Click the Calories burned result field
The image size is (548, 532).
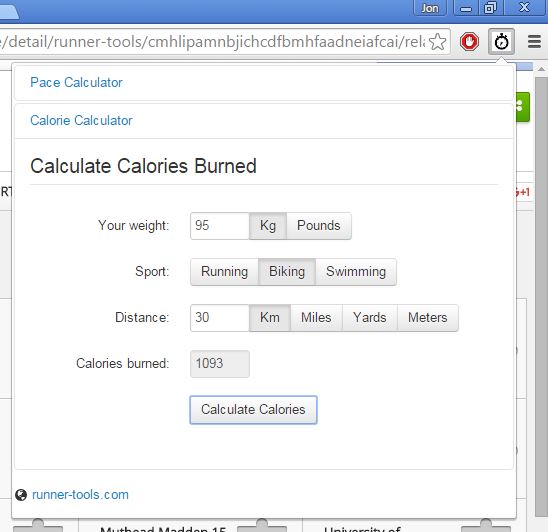click(220, 364)
